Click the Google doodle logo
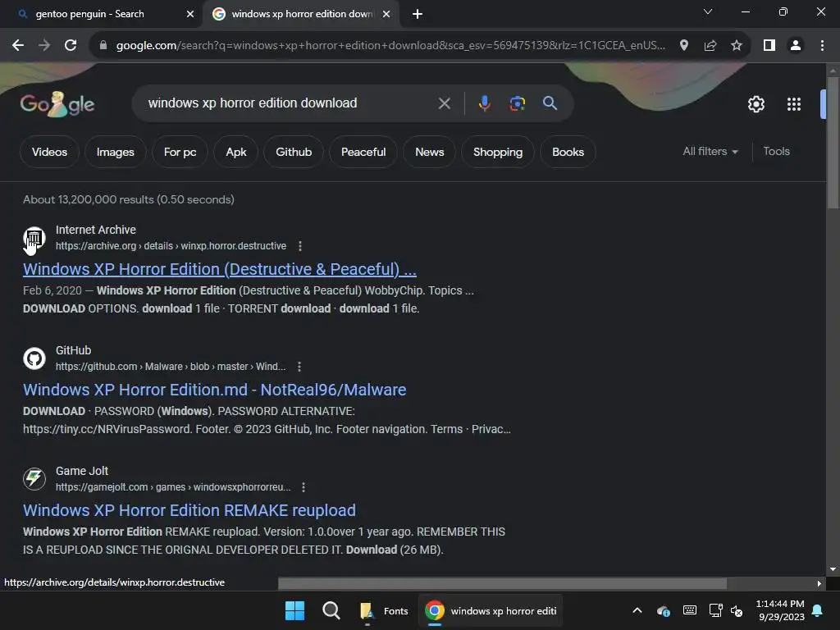 [57, 104]
